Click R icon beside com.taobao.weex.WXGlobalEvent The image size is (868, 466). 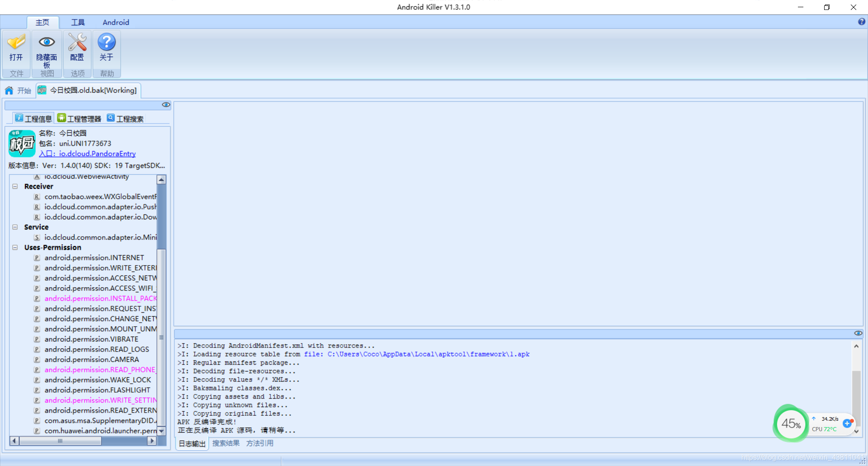point(37,197)
